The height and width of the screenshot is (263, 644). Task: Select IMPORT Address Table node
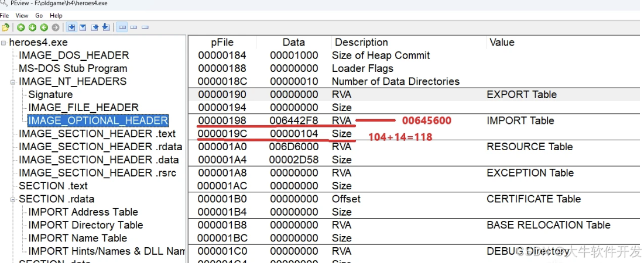click(x=83, y=212)
